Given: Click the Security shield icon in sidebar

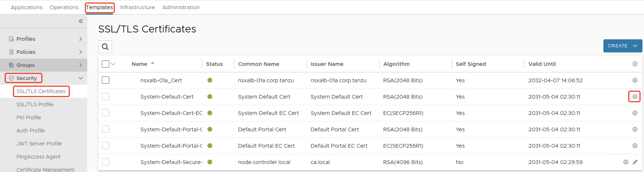Looking at the screenshot, I should click(11, 78).
